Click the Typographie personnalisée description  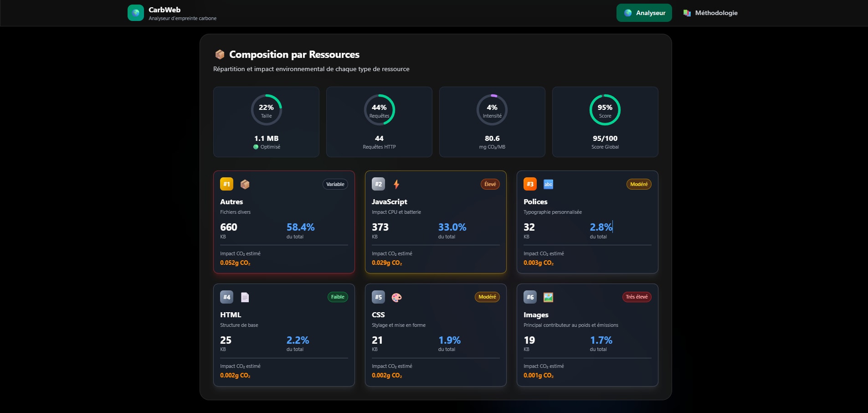coord(553,212)
